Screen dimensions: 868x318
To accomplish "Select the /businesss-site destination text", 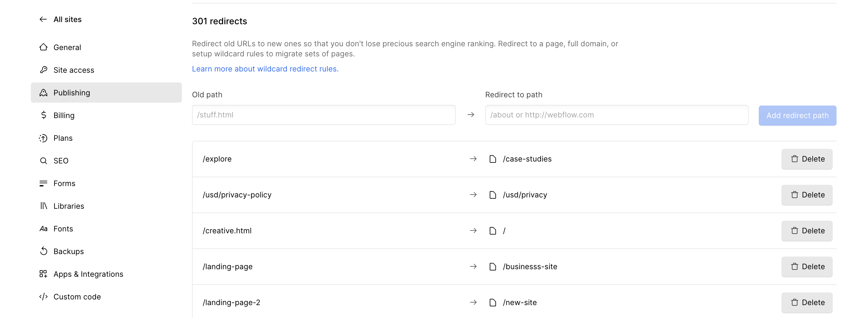I will 530,266.
